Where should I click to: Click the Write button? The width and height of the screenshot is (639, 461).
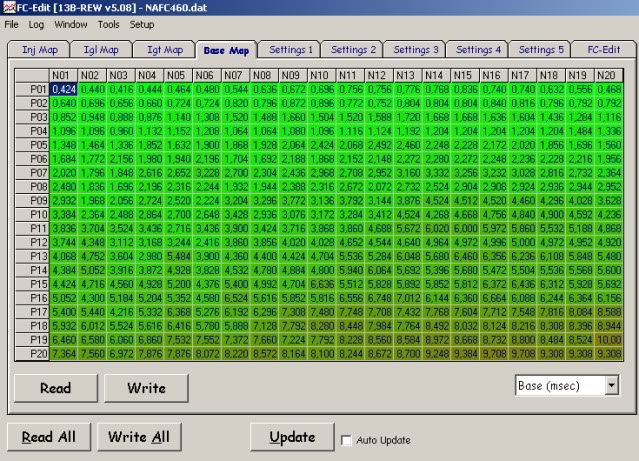[146, 388]
